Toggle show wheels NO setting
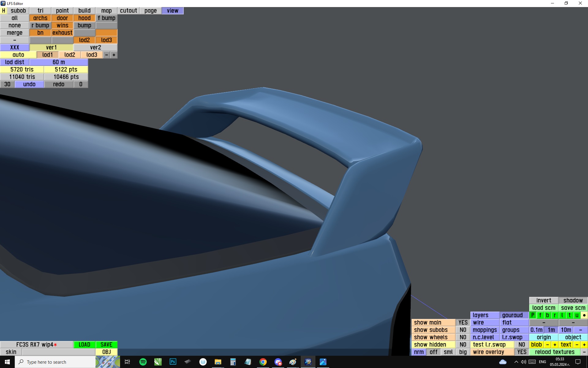 [x=463, y=337]
